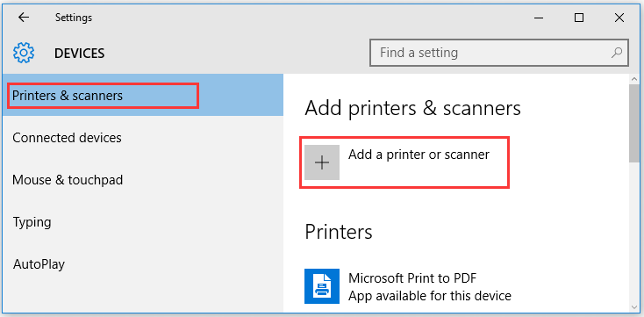Screen dimensions: 644x317
Task: Close the Settings window
Action: point(619,18)
